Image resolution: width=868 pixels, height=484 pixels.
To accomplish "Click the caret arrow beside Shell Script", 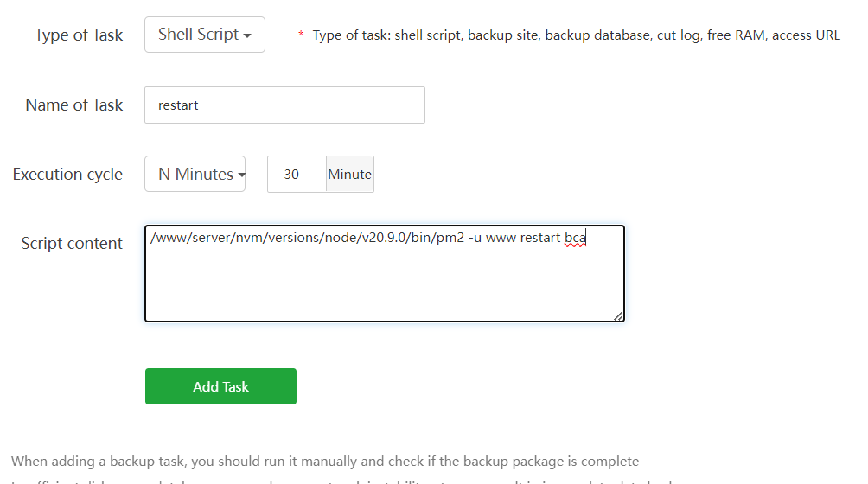I will (x=248, y=36).
